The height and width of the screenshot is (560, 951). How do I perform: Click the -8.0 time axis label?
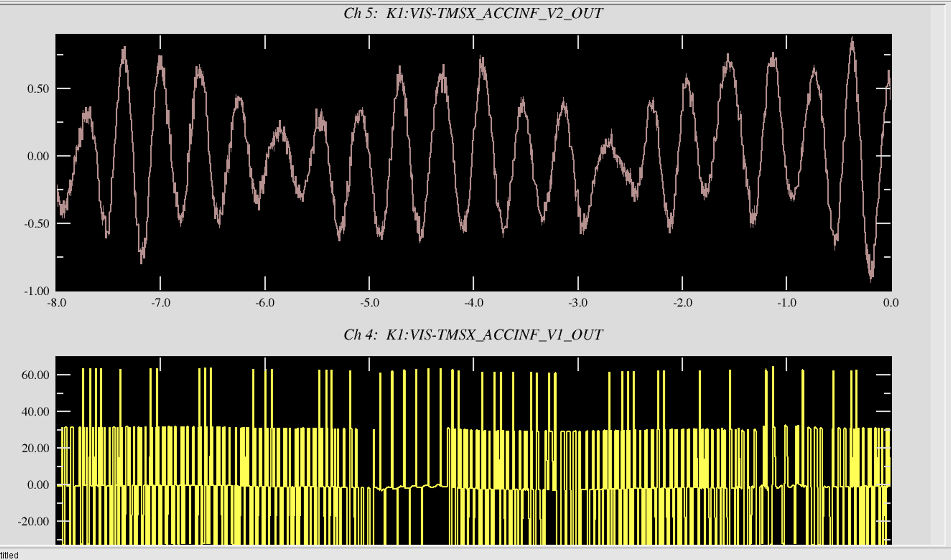[x=57, y=303]
